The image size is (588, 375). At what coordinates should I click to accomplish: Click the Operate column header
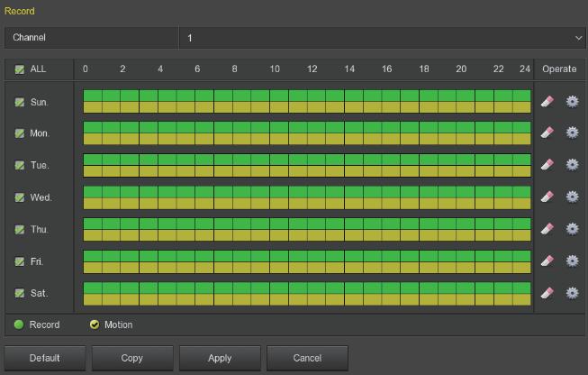click(559, 69)
